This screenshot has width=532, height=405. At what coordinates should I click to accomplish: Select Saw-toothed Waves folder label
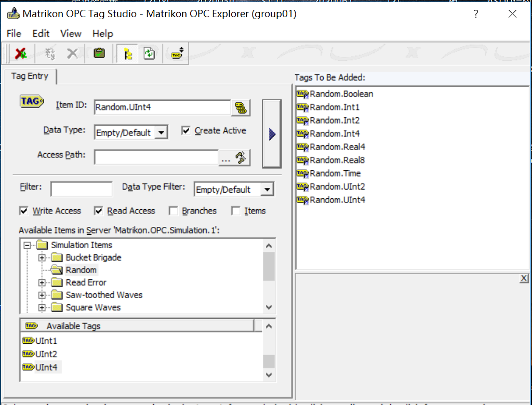(x=104, y=295)
